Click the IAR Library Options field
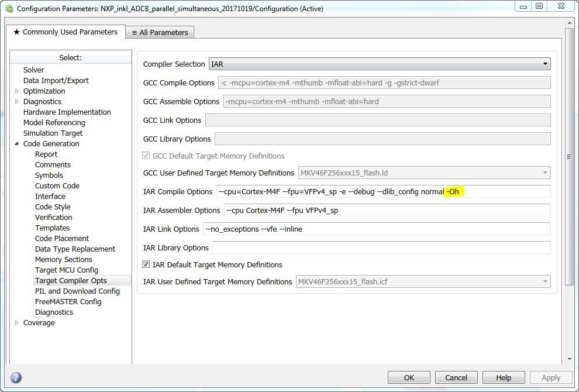Viewport: 579px width, 392px height. 381,247
